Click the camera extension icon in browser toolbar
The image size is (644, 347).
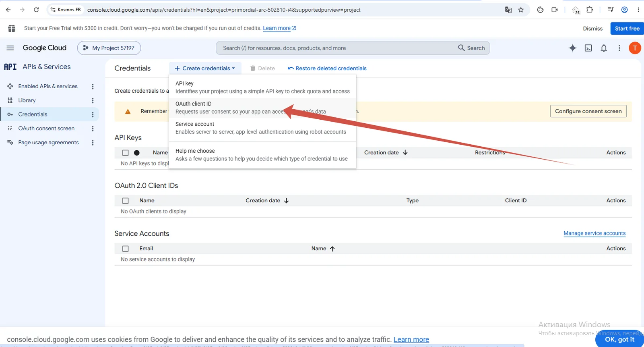(554, 10)
